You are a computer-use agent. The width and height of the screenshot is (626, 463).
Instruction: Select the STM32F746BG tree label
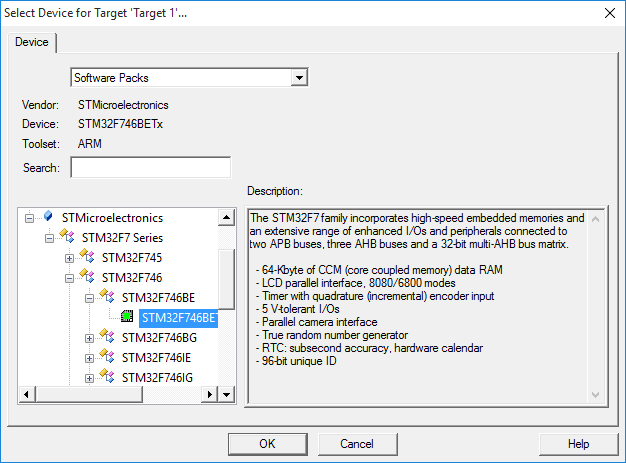coord(159,338)
